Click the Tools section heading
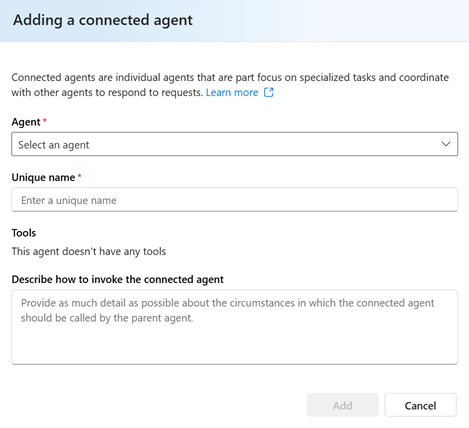 coord(24,233)
